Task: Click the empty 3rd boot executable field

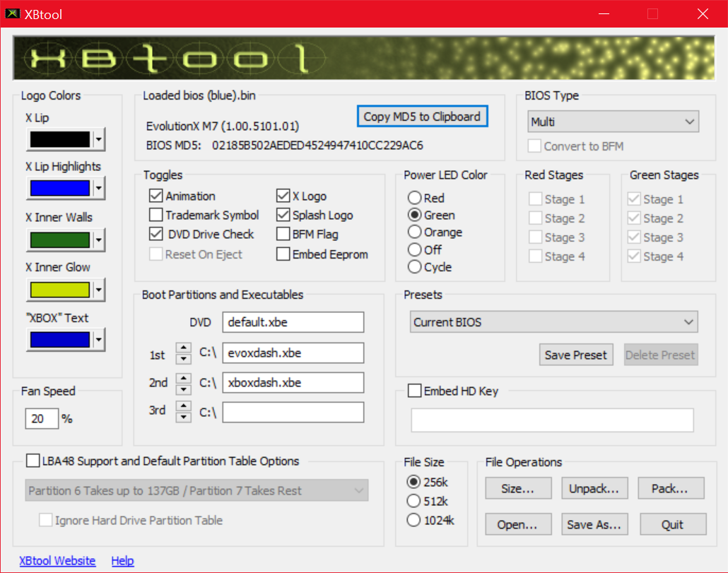Action: pyautogui.click(x=293, y=412)
